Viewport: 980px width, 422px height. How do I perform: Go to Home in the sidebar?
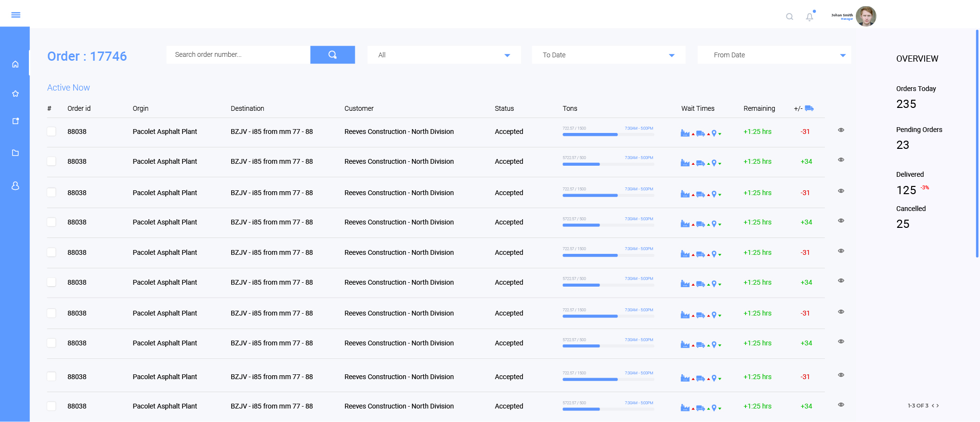(x=15, y=64)
